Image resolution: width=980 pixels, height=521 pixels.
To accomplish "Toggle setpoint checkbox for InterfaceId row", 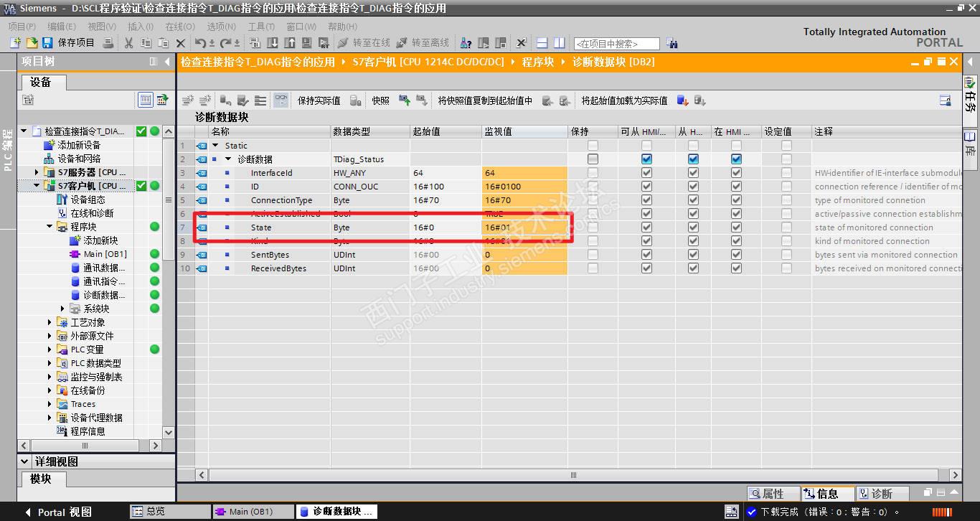I will point(786,173).
